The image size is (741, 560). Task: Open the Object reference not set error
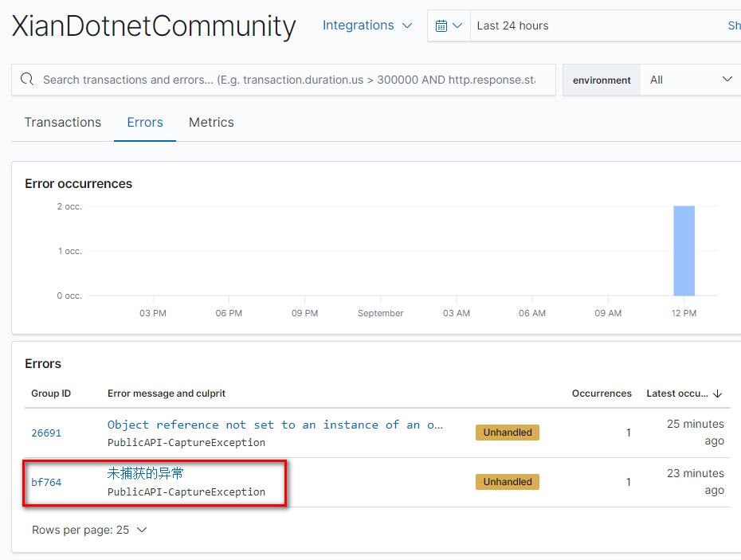tap(275, 425)
